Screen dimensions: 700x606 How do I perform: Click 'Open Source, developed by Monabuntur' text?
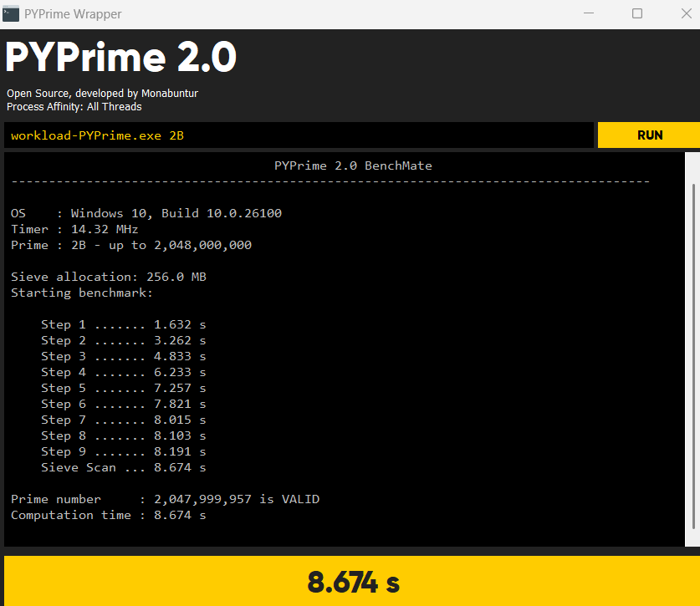[102, 94]
